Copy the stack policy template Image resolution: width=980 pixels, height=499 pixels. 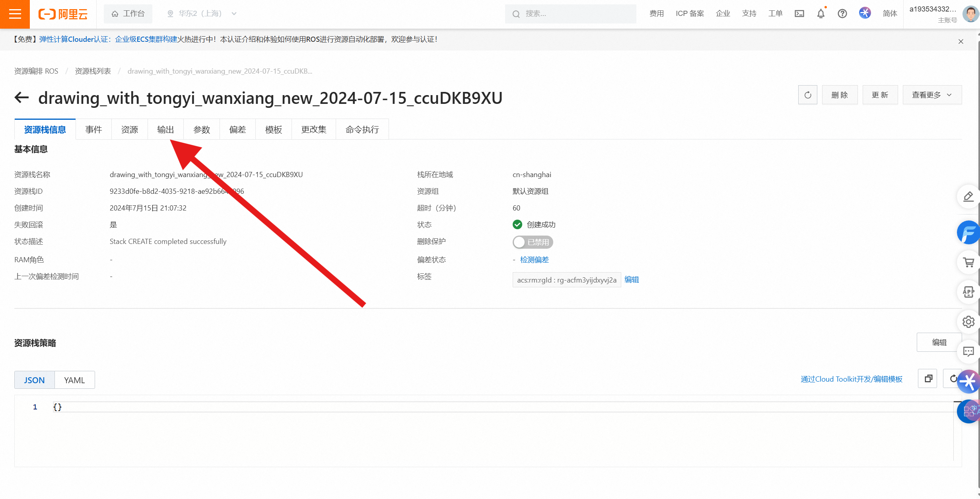click(x=928, y=378)
